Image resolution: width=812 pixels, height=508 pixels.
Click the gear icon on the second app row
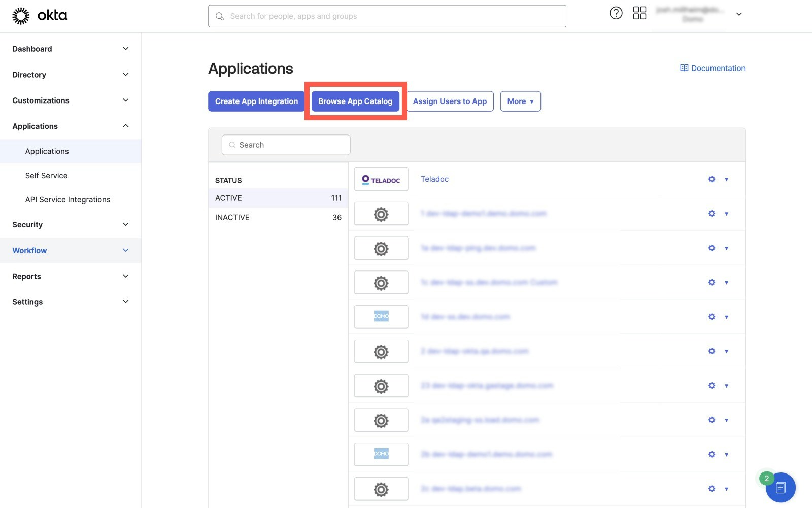tap(712, 214)
